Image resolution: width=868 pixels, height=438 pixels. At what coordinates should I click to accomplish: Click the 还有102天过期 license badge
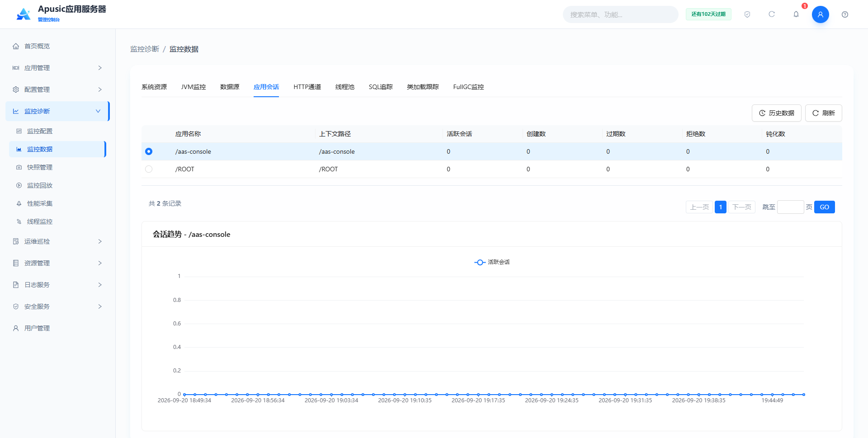[x=708, y=14]
